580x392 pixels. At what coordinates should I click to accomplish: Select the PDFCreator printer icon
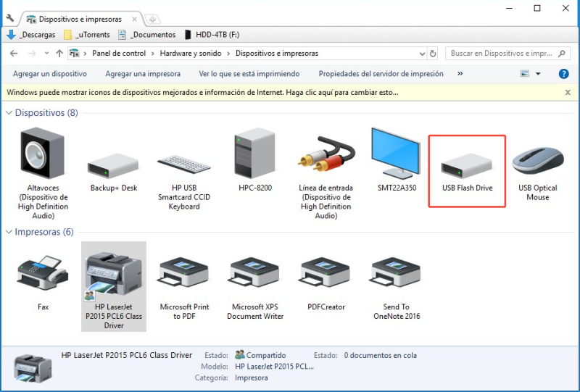pyautogui.click(x=326, y=273)
